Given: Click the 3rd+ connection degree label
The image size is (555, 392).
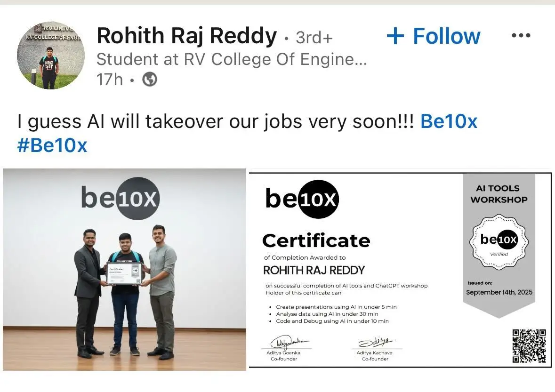Looking at the screenshot, I should pyautogui.click(x=314, y=38).
